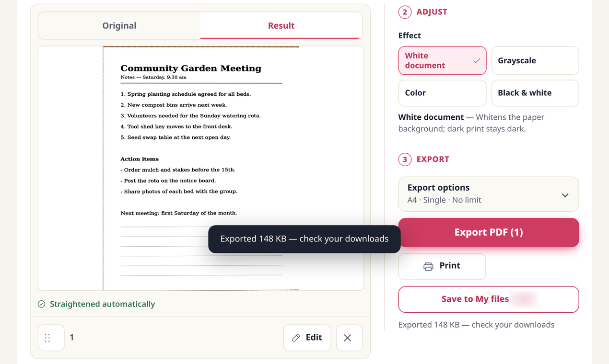Click the White document description text
This screenshot has height=364, width=609.
471,123
